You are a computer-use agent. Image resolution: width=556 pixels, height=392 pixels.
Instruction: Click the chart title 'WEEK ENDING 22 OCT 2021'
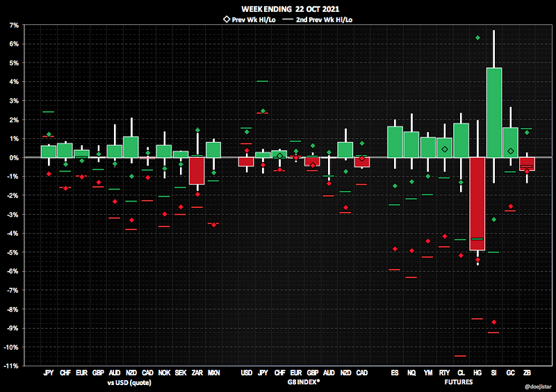[x=290, y=9]
